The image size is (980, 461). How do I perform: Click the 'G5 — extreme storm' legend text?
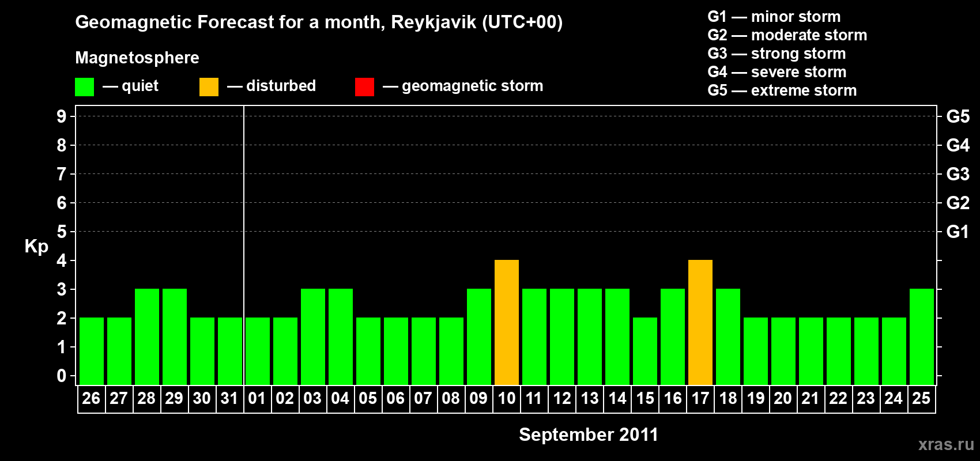(x=782, y=90)
